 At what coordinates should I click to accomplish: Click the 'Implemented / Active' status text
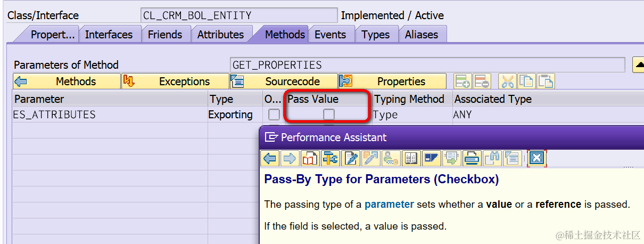coord(392,15)
